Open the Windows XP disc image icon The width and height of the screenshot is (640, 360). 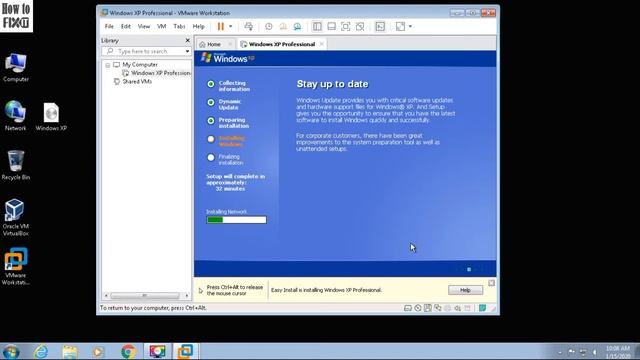coord(51,117)
